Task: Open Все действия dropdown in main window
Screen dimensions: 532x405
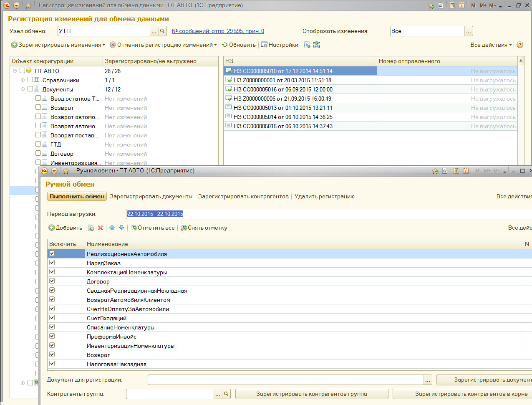Action: (491, 45)
